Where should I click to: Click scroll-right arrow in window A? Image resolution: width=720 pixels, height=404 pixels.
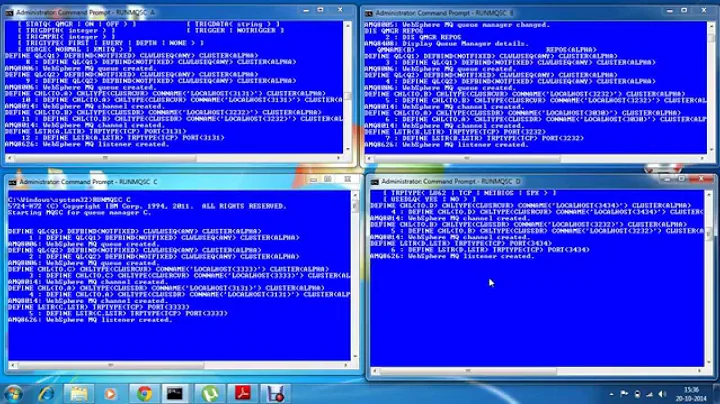coord(339,158)
